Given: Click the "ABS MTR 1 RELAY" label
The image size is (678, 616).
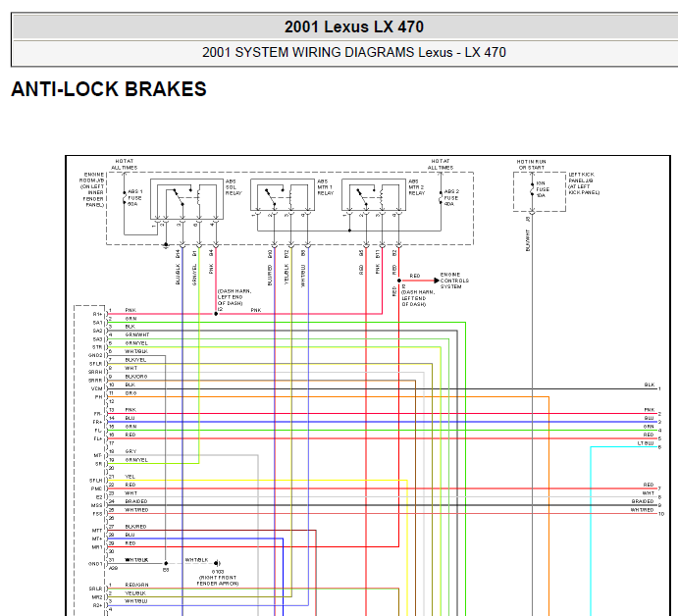Looking at the screenshot, I should tap(325, 187).
